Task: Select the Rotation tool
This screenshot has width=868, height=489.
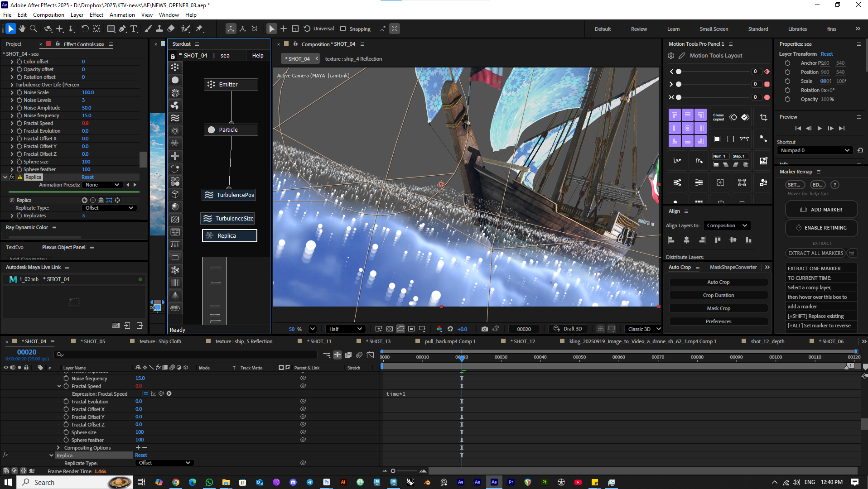Action: 85,29
